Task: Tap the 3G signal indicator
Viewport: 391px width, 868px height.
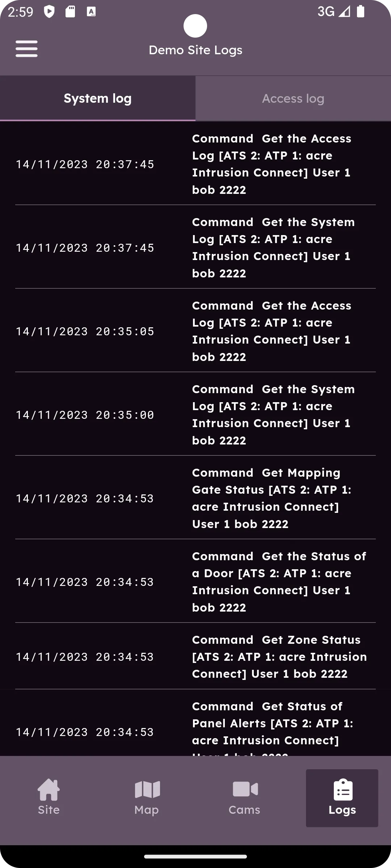Action: click(333, 12)
